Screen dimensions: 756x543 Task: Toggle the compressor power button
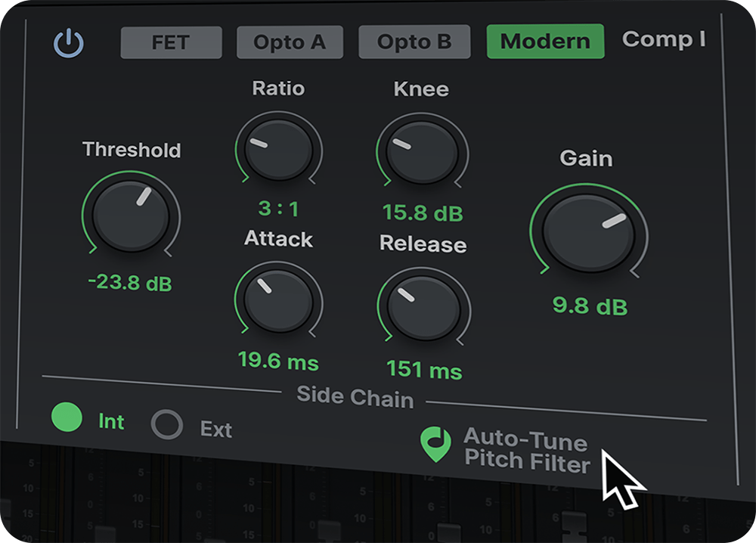[69, 44]
